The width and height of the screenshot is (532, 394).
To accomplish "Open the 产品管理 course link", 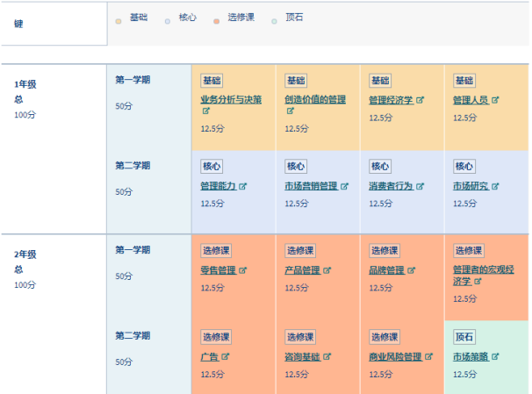I will point(302,270).
